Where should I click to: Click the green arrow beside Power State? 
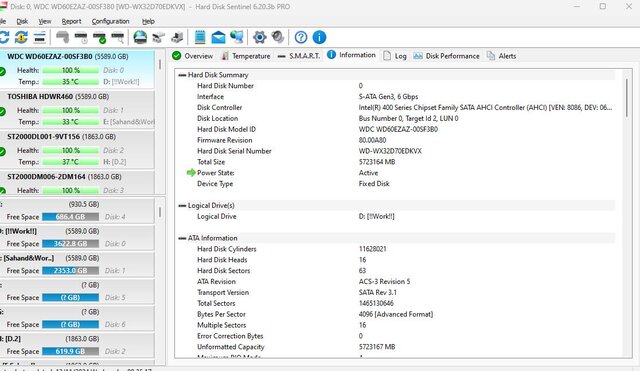tap(191, 173)
